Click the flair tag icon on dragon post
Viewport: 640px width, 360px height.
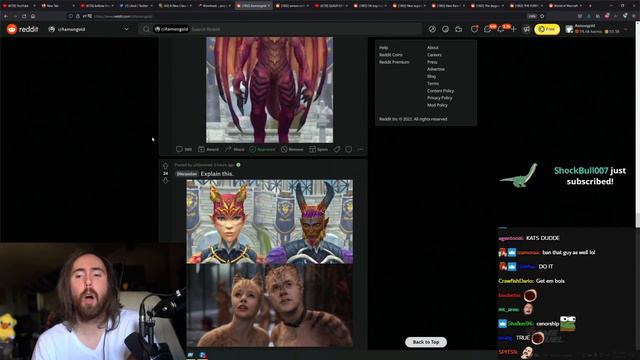coord(337,149)
